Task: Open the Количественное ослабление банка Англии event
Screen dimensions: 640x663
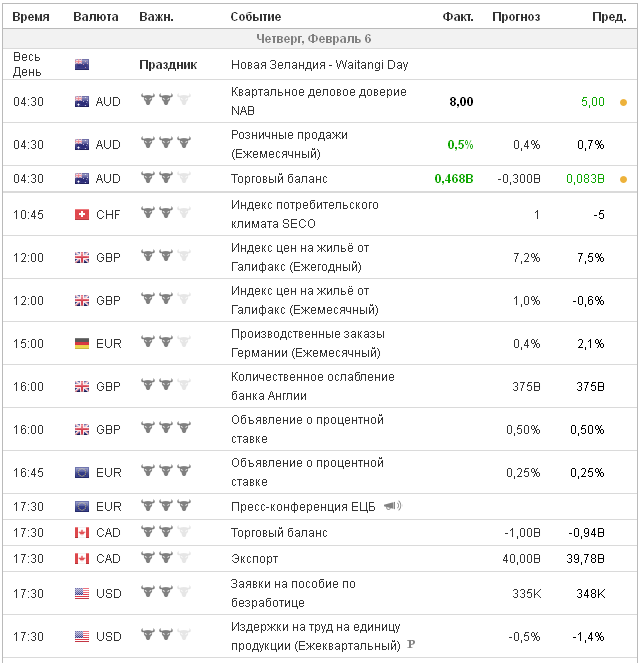Action: [312, 386]
